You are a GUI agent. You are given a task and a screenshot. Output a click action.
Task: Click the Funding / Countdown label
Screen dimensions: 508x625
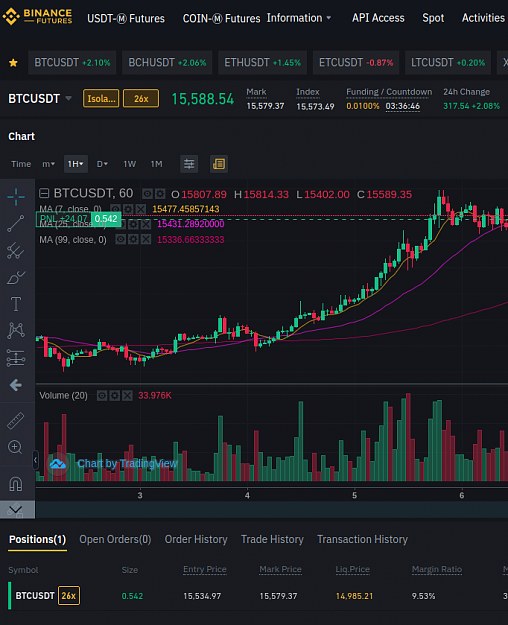click(x=389, y=92)
